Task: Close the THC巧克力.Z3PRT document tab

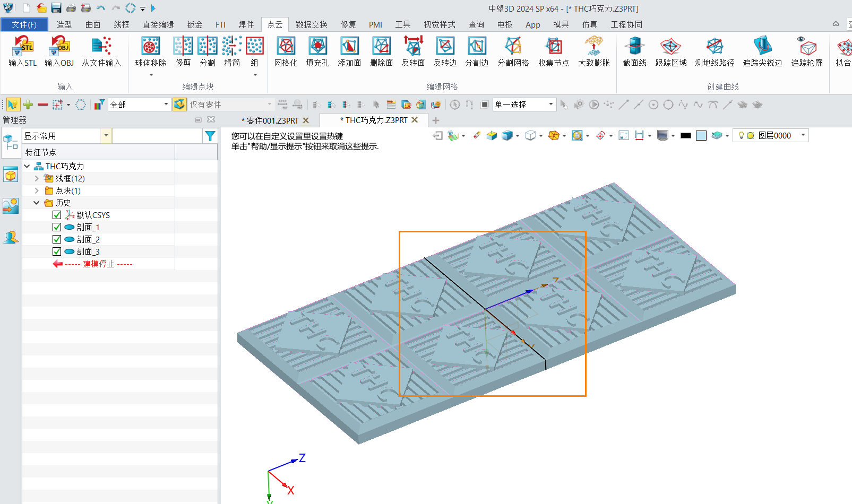Action: click(x=415, y=120)
